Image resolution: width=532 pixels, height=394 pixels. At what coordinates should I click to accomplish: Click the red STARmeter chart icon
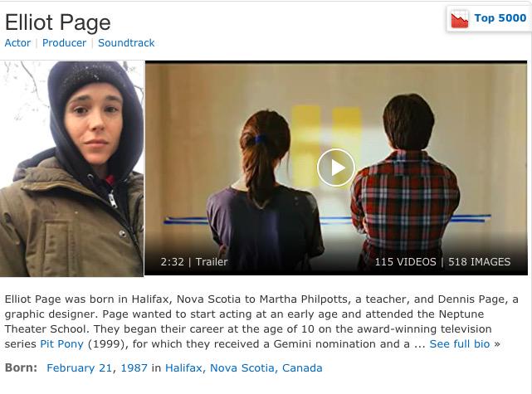click(460, 18)
